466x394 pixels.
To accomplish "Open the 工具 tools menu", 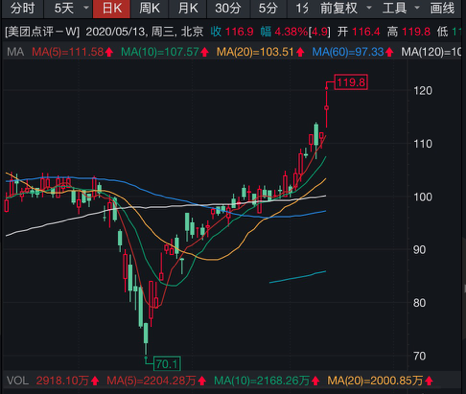I will (x=394, y=8).
